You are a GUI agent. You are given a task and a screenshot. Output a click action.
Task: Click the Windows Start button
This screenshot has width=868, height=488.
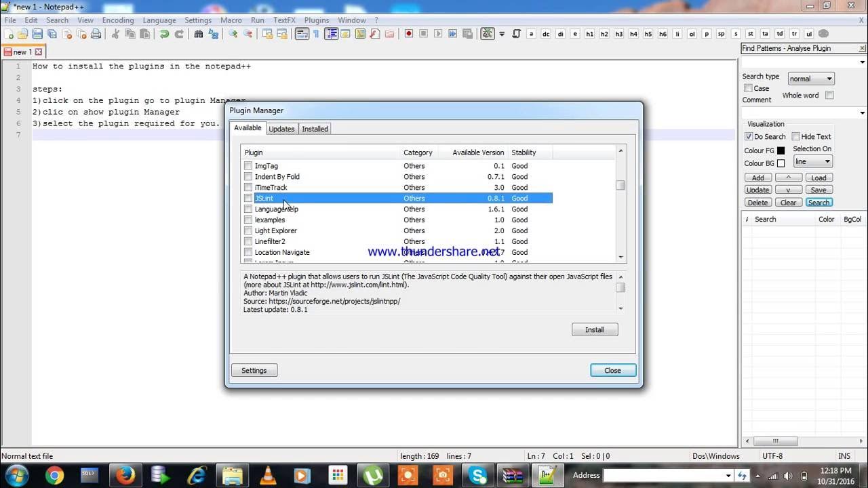click(x=16, y=475)
